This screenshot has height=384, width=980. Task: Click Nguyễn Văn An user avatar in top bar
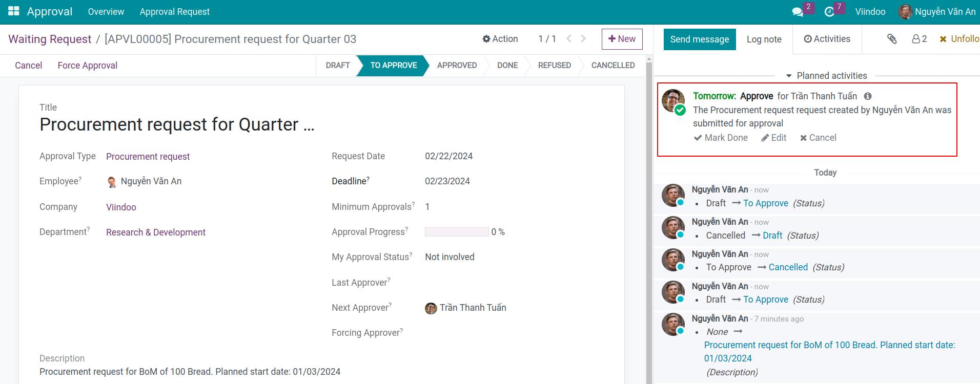905,12
